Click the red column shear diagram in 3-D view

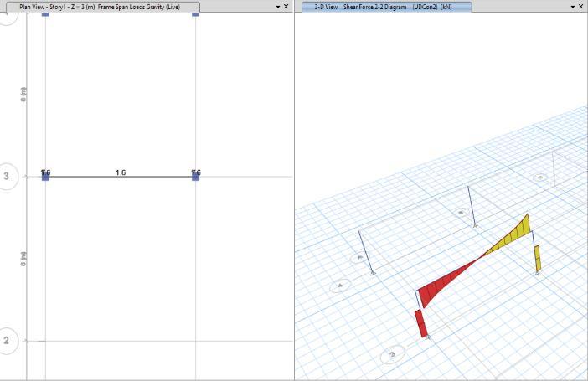tap(421, 323)
